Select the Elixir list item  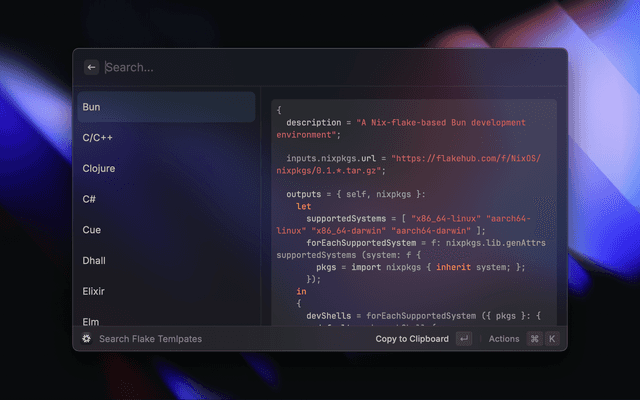point(167,291)
